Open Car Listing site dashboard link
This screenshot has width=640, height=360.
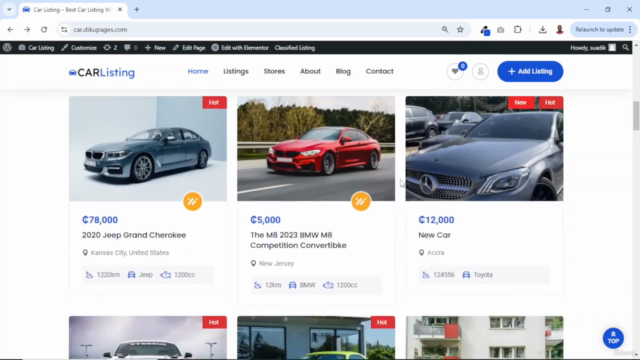36,48
